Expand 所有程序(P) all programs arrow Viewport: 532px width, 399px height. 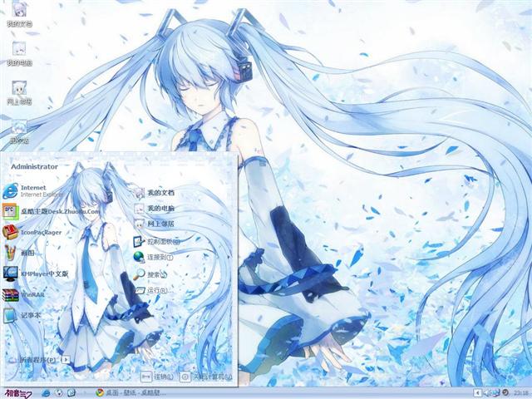click(66, 359)
